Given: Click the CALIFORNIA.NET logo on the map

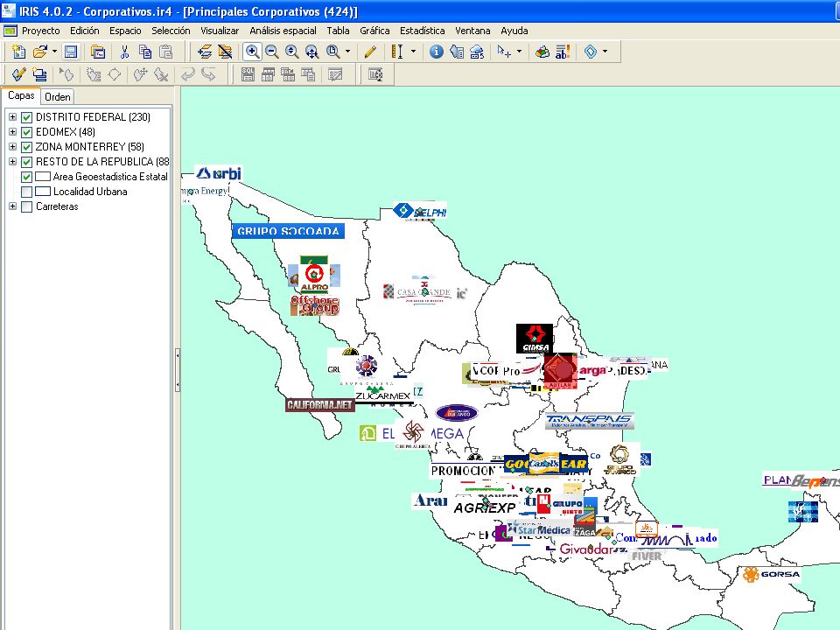Looking at the screenshot, I should point(320,405).
